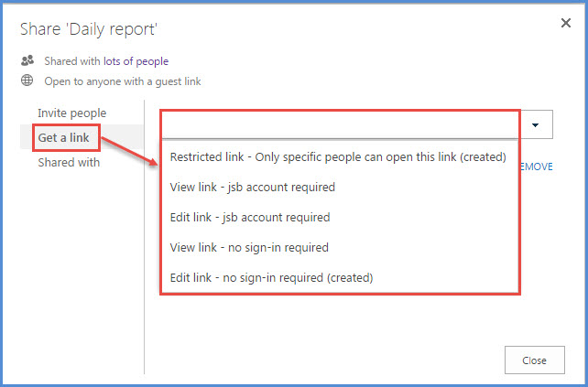Click the globe icon for guest link status
Viewport: 588px width, 387px height.
click(27, 81)
